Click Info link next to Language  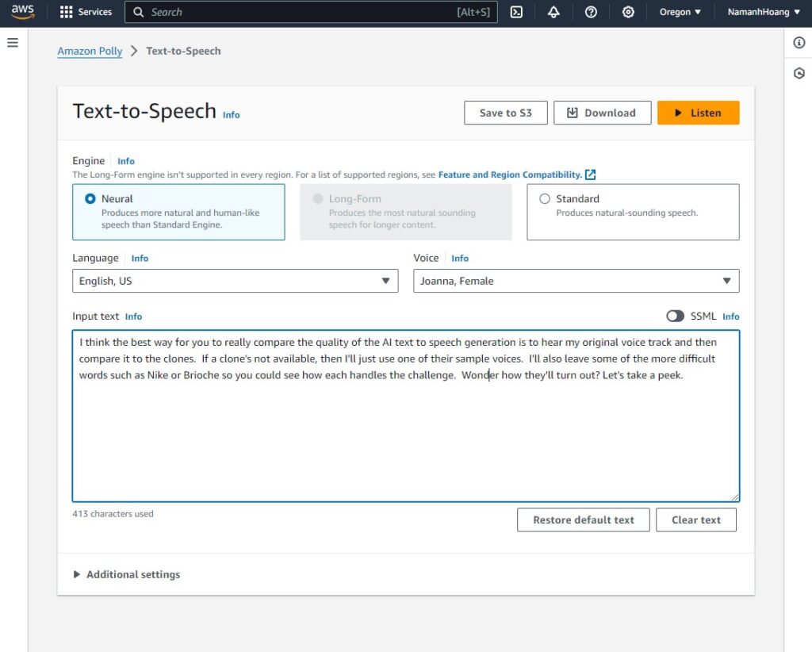click(x=140, y=259)
